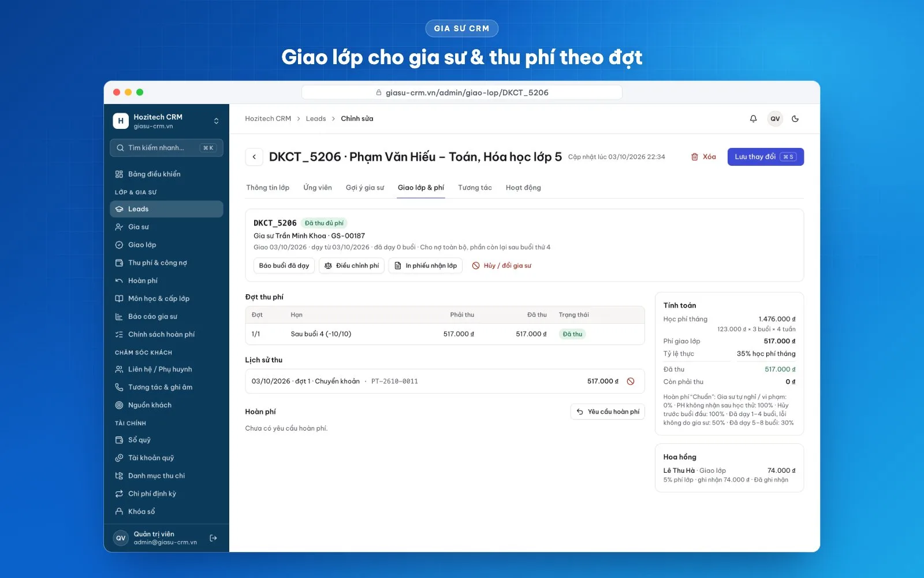Click the Hozitech CRM breadcrumb link
924x578 pixels.
268,118
